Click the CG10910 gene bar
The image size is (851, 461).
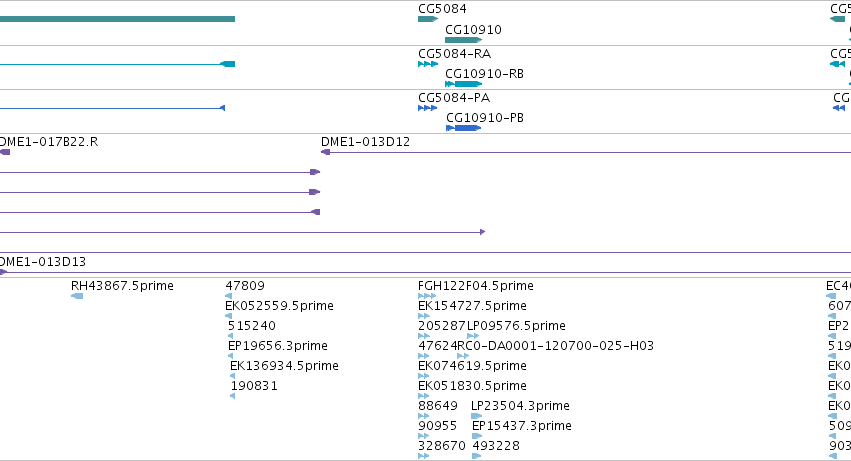point(463,40)
